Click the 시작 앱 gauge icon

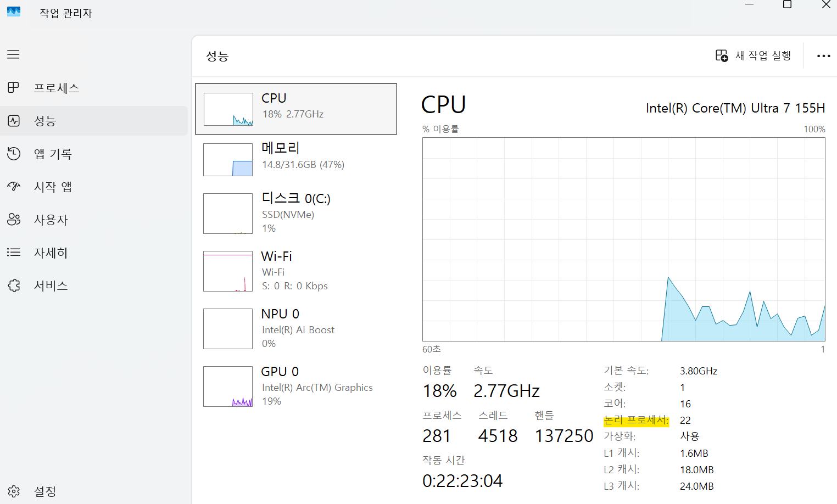point(14,186)
